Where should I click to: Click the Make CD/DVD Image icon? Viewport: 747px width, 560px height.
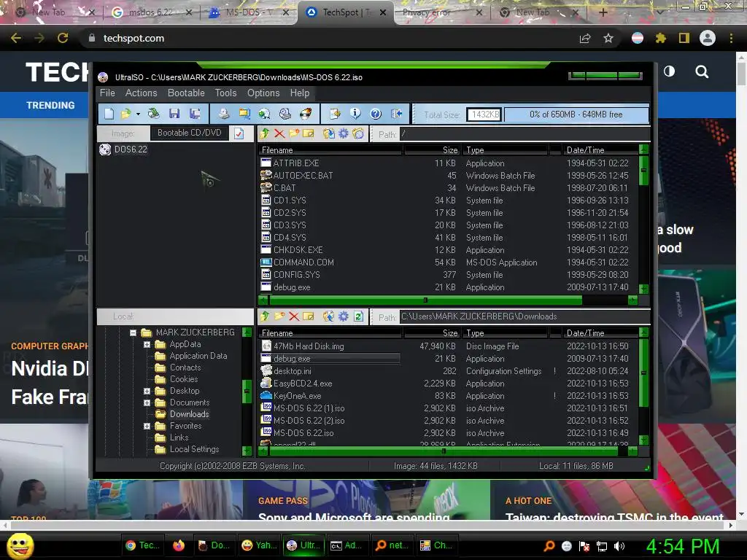(223, 114)
